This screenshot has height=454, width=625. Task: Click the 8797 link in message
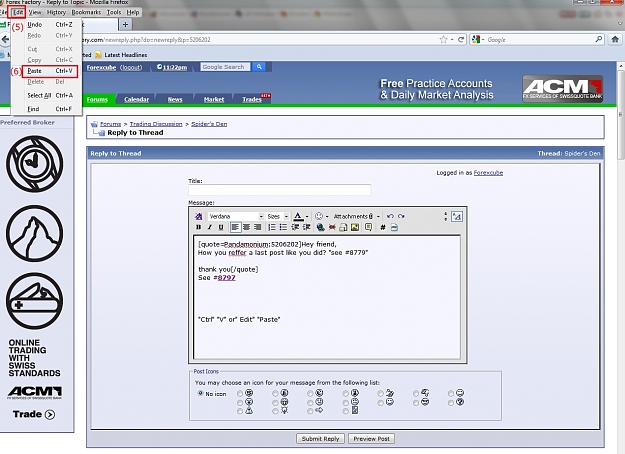(x=226, y=277)
